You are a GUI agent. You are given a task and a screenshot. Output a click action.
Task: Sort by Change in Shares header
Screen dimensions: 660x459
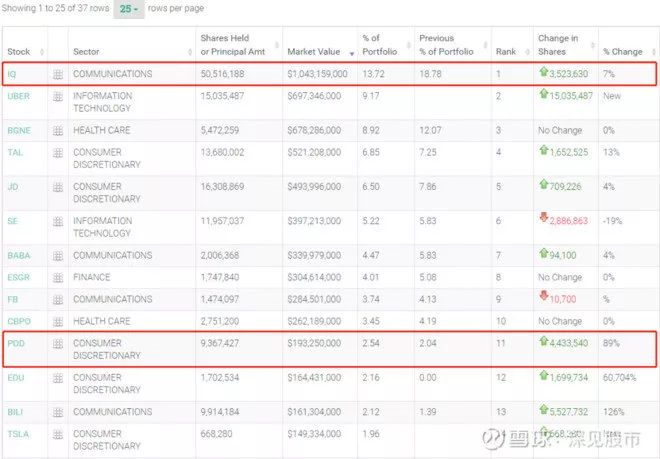(x=565, y=45)
